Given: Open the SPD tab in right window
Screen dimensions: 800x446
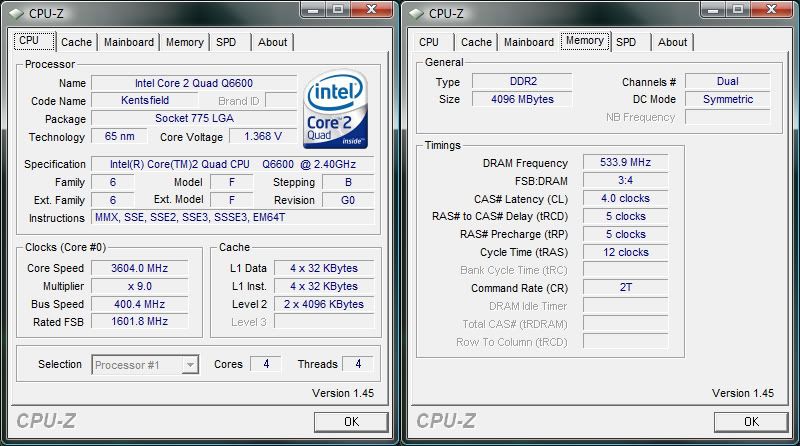Looking at the screenshot, I should 626,42.
